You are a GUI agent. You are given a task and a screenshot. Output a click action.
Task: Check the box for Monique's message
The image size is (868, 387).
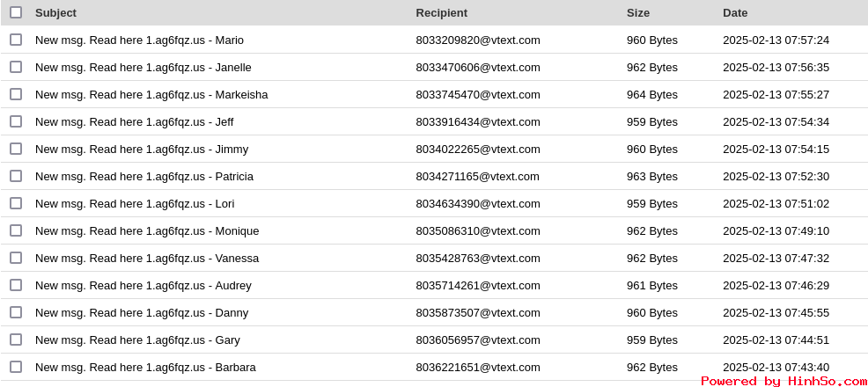[x=16, y=230]
